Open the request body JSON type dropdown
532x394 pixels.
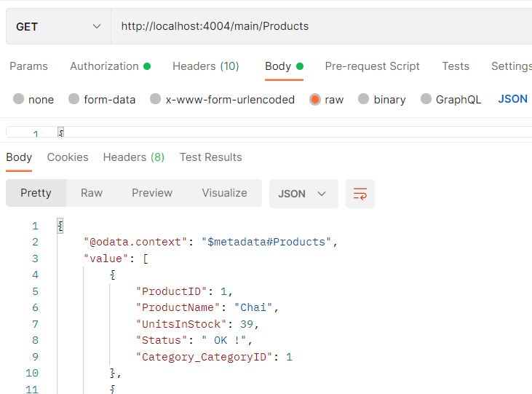point(513,99)
